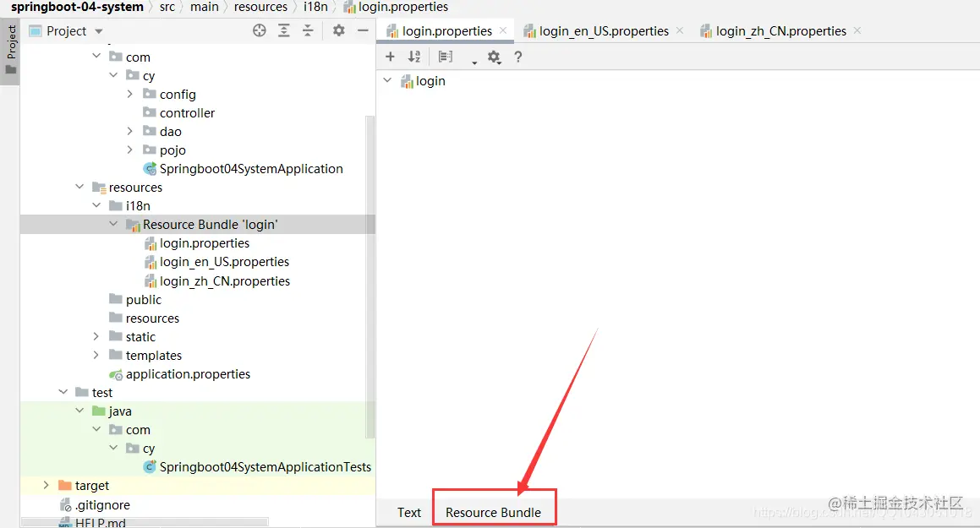Expand the templates folder
Image resolution: width=980 pixels, height=528 pixels.
(x=96, y=355)
